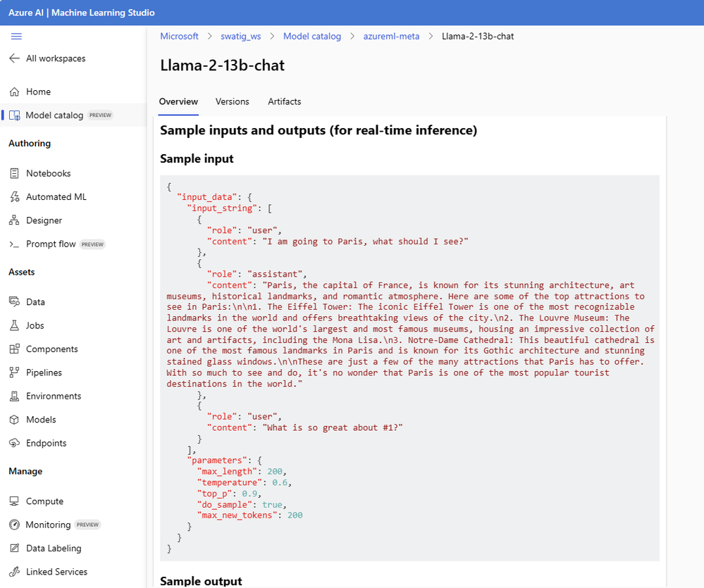Click the Sample output heading
This screenshot has height=588, width=704.
201,581
